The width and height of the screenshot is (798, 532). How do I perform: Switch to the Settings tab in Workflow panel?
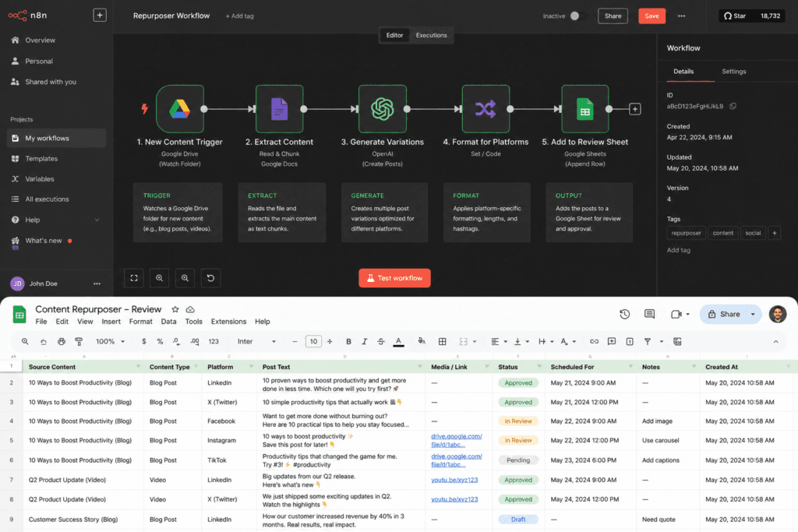[x=733, y=71]
